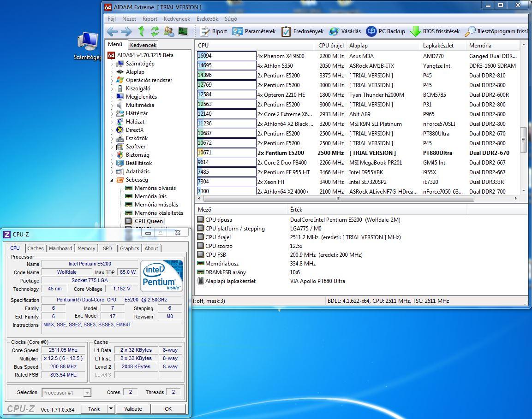Open the Riport toolbar button
The width and height of the screenshot is (532, 419).
coord(214,31)
